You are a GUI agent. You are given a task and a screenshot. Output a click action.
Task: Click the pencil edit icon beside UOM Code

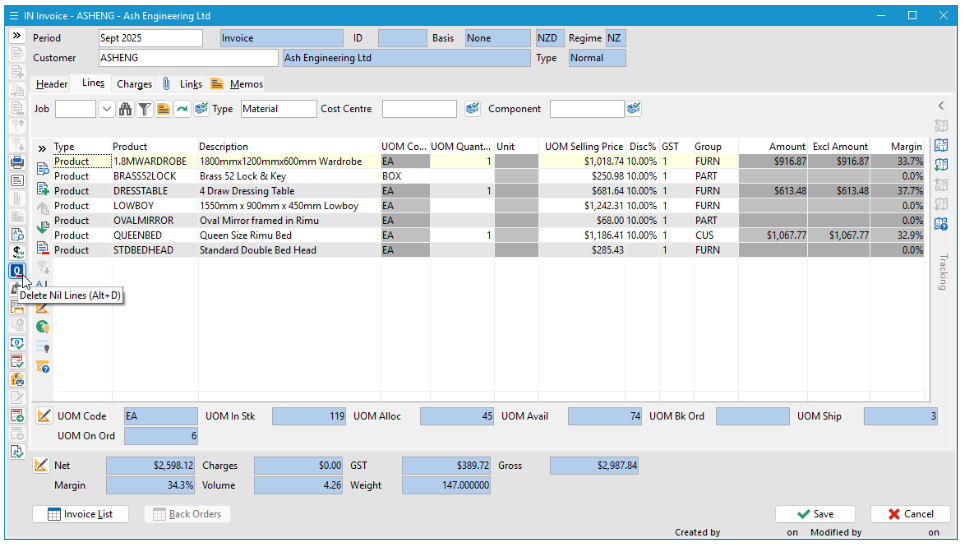point(43,416)
